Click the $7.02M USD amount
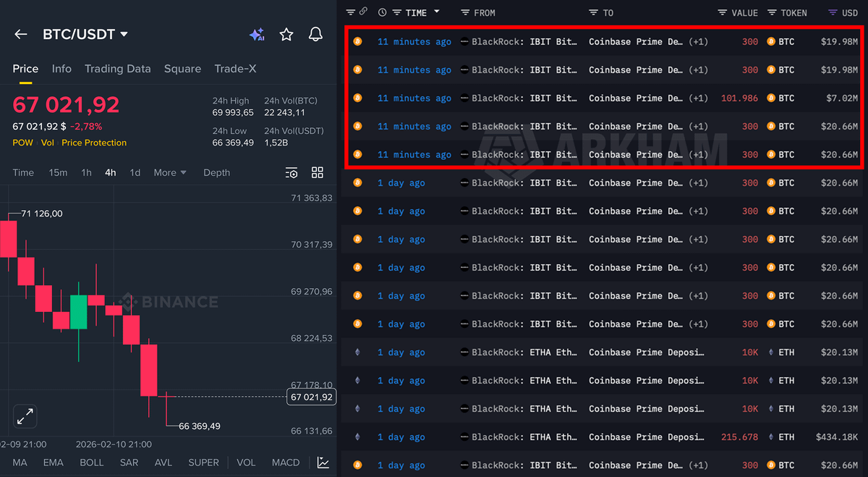Image resolution: width=868 pixels, height=477 pixels. [x=842, y=98]
